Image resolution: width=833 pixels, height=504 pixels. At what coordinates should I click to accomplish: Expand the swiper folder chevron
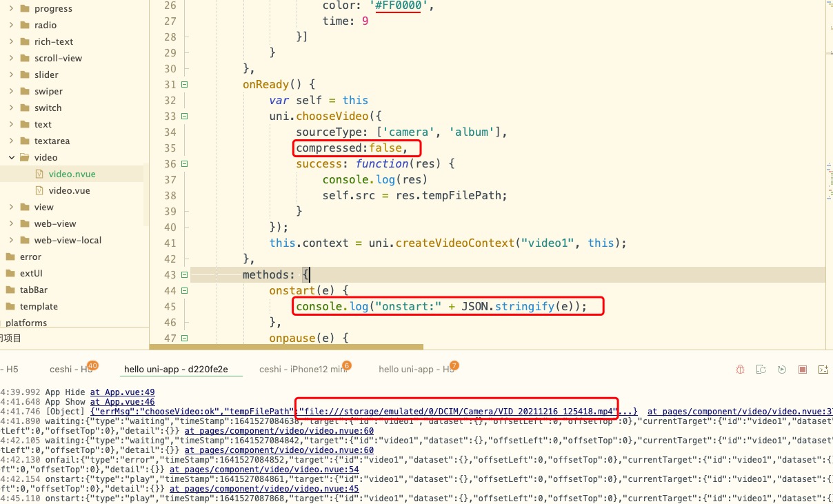(x=12, y=91)
